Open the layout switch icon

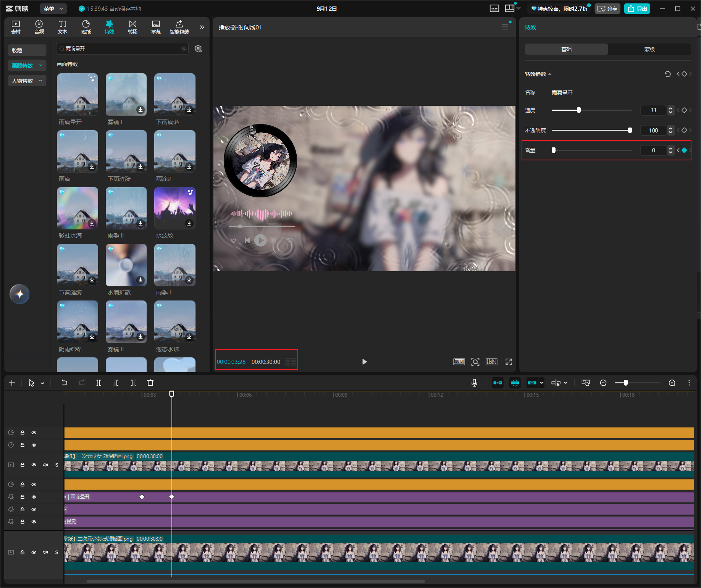[510, 8]
